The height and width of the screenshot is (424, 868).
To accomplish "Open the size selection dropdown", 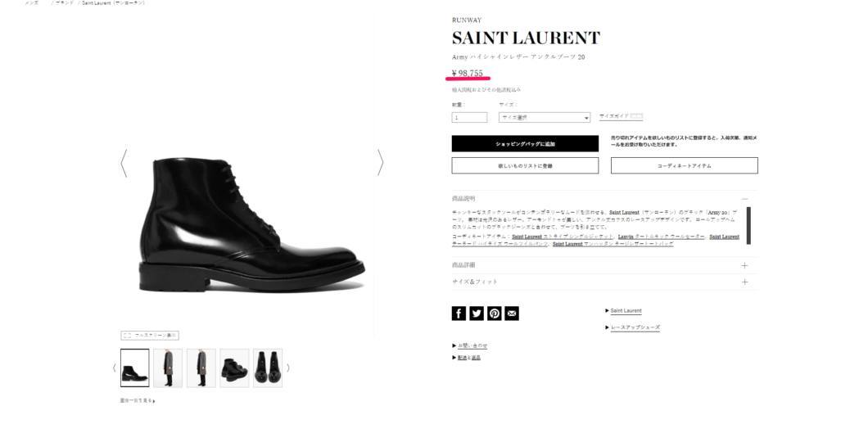I will coord(545,117).
